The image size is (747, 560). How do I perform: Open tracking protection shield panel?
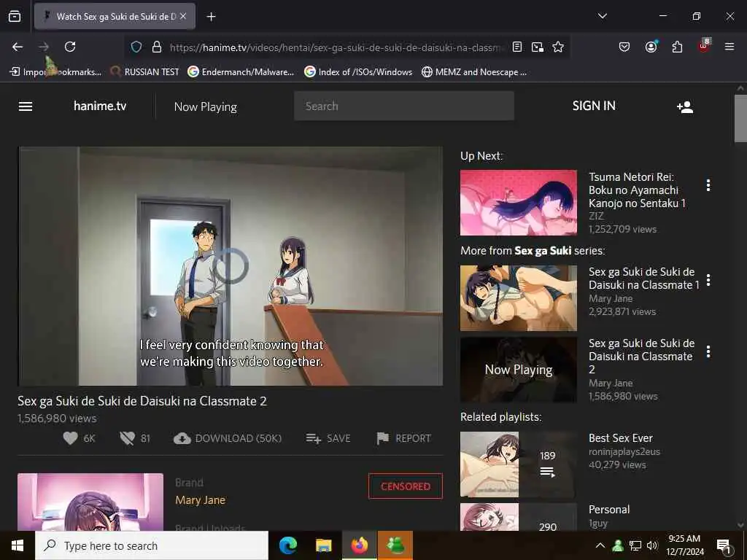click(136, 47)
